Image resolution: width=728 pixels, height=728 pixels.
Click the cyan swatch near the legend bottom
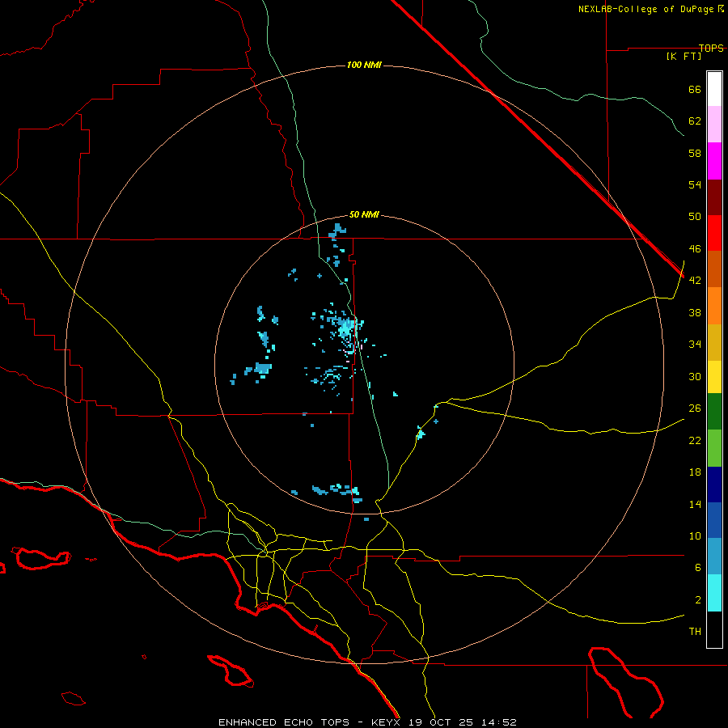(714, 593)
